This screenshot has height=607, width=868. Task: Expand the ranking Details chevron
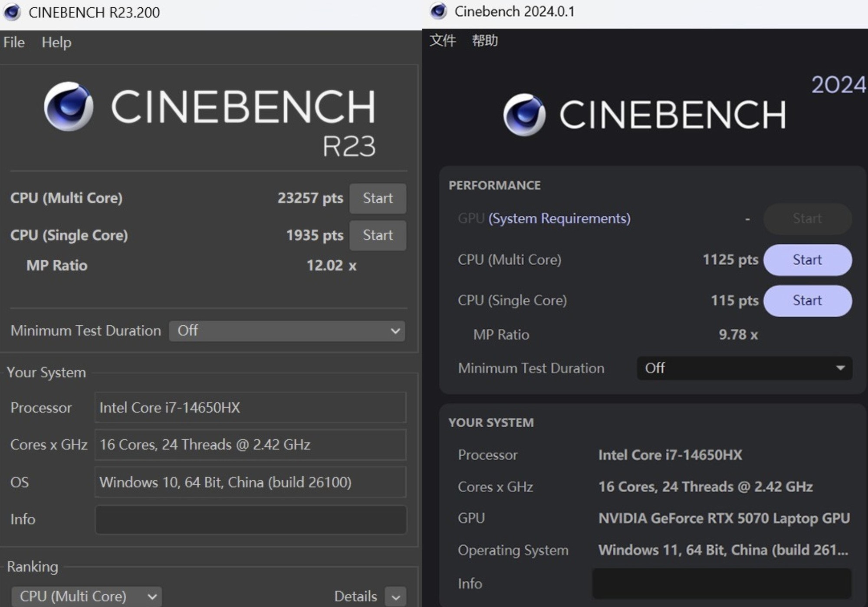point(395,597)
